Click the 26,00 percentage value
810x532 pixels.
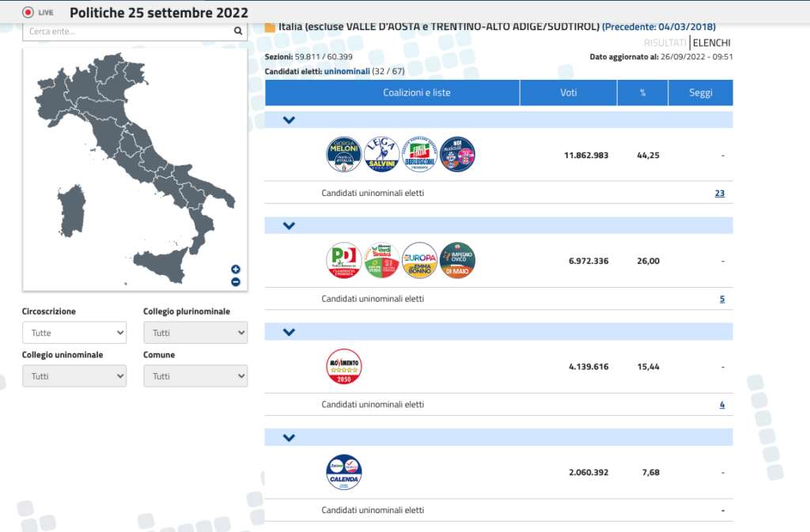pos(648,261)
